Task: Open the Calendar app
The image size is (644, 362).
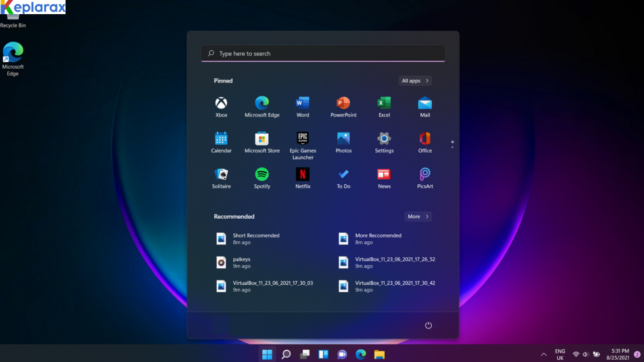Action: click(x=221, y=143)
